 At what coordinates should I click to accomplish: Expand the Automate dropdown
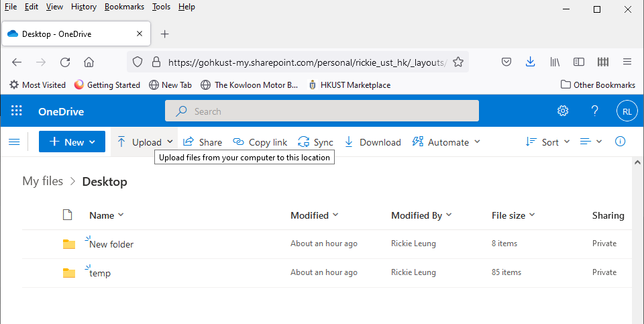click(x=446, y=142)
